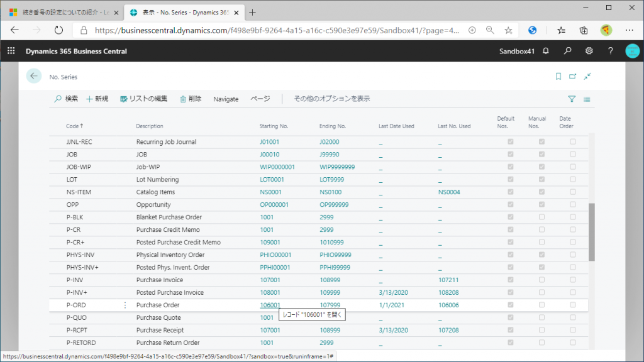644x362 pixels.
Task: Open the app launcher waffle icon
Action: tap(11, 51)
